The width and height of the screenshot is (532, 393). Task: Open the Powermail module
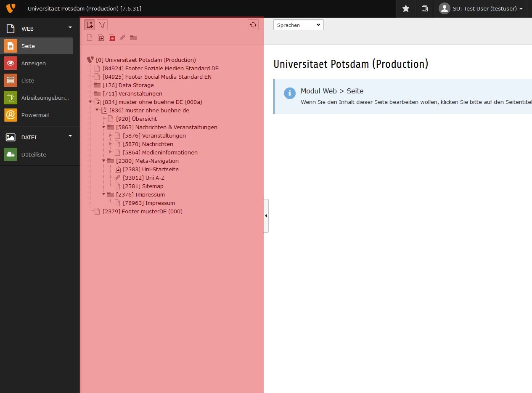pos(35,115)
